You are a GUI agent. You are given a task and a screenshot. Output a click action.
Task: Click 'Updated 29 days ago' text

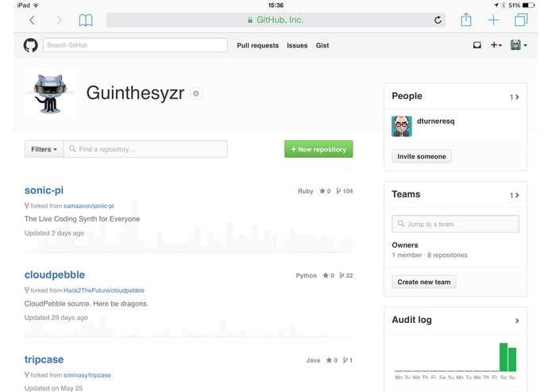(x=56, y=317)
